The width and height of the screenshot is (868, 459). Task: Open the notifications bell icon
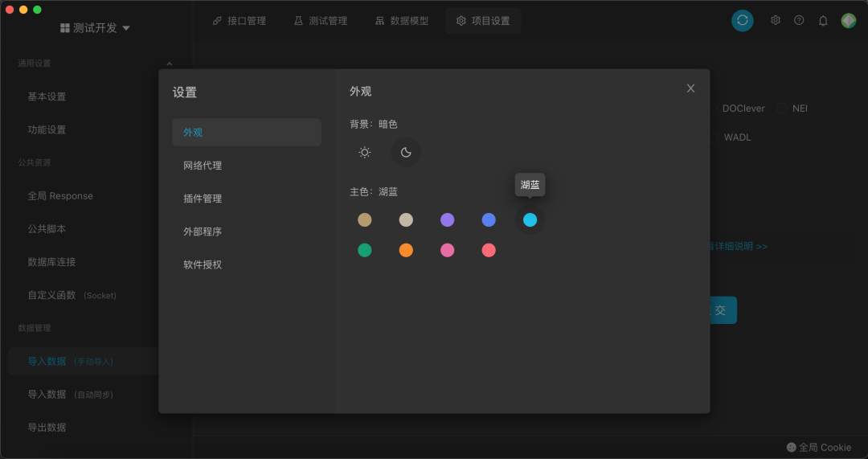click(823, 20)
